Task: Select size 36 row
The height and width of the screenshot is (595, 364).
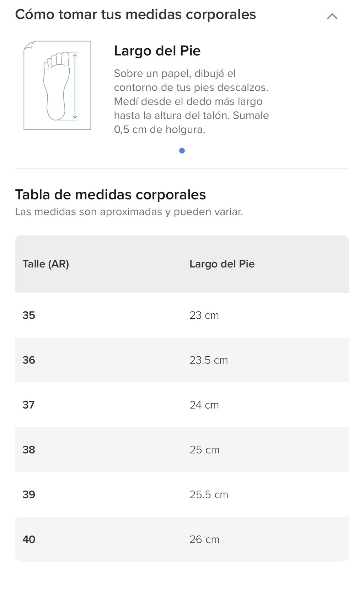Action: click(x=182, y=360)
